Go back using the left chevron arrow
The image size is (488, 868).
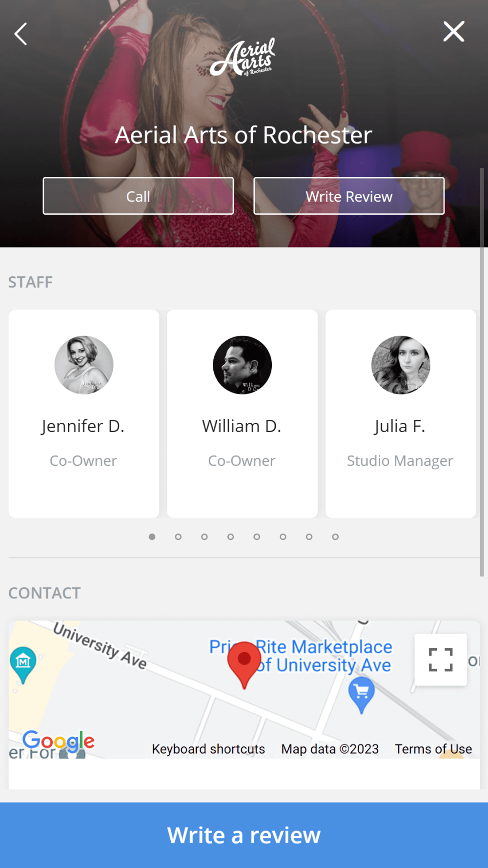point(20,34)
